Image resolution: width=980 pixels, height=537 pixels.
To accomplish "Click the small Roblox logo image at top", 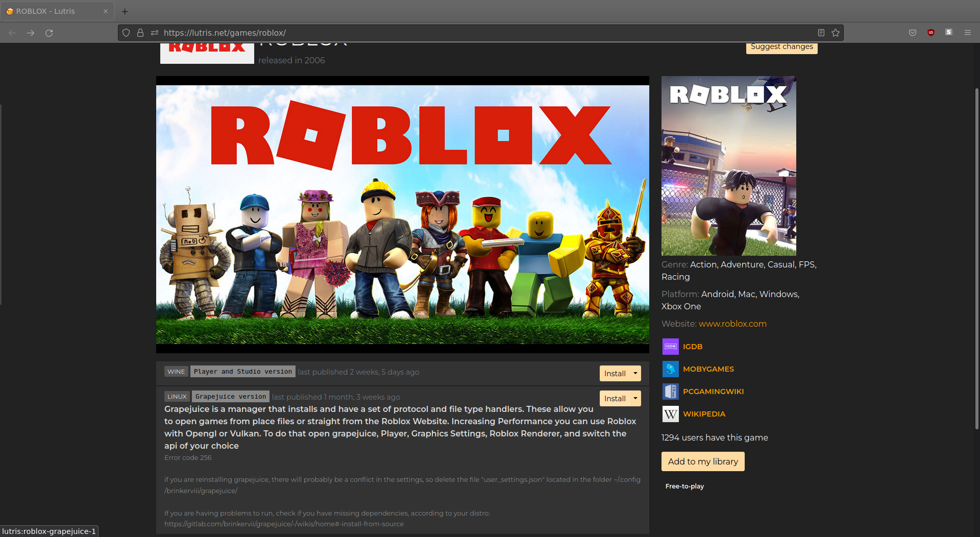I will [207, 53].
